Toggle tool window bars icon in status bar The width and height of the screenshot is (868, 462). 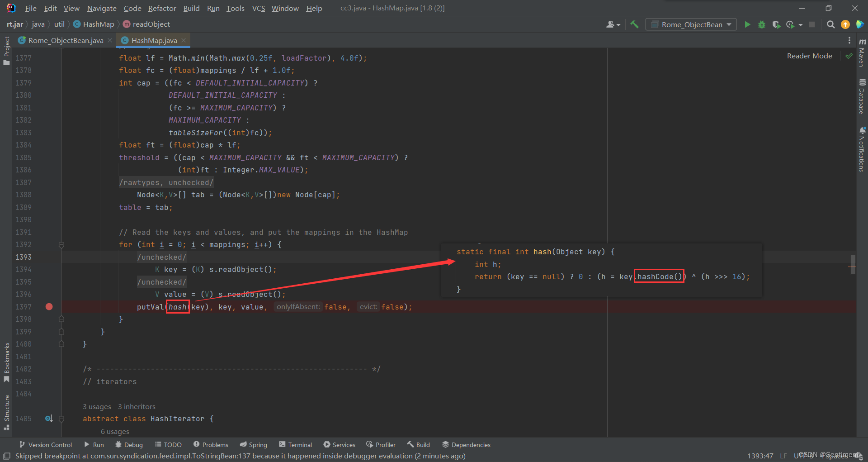coord(7,456)
